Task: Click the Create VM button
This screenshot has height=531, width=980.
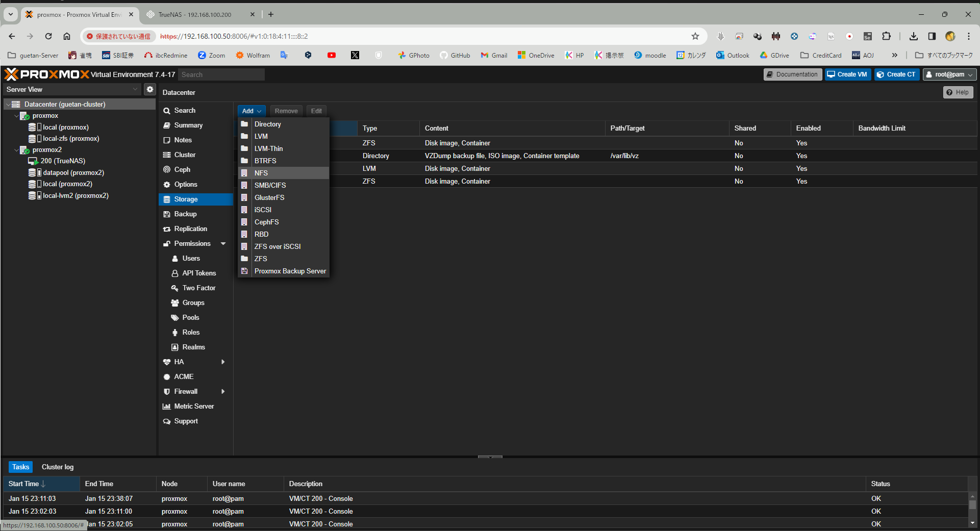Action: 847,74
